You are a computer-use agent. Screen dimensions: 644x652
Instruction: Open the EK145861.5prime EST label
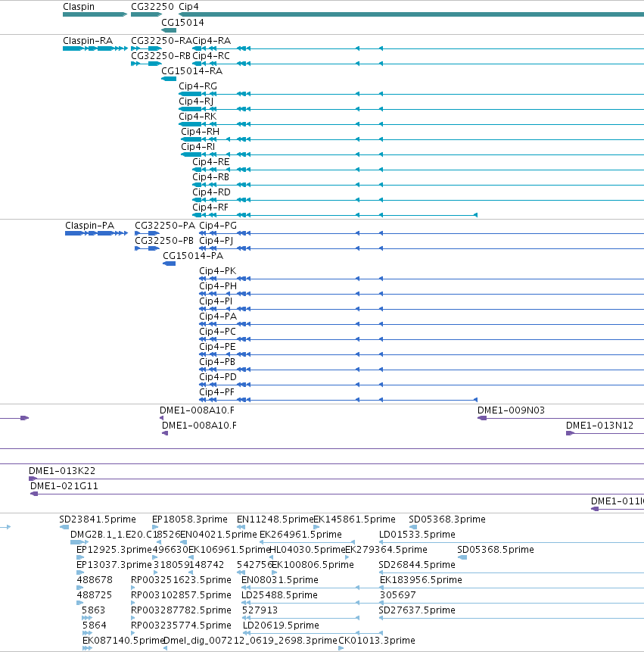pyautogui.click(x=354, y=519)
